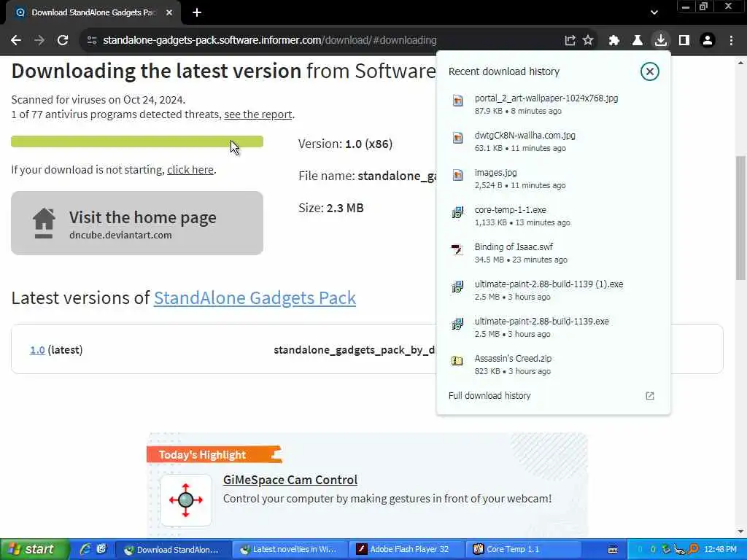The image size is (747, 560).
Task: Open site information icon in address bar
Action: [x=92, y=41]
